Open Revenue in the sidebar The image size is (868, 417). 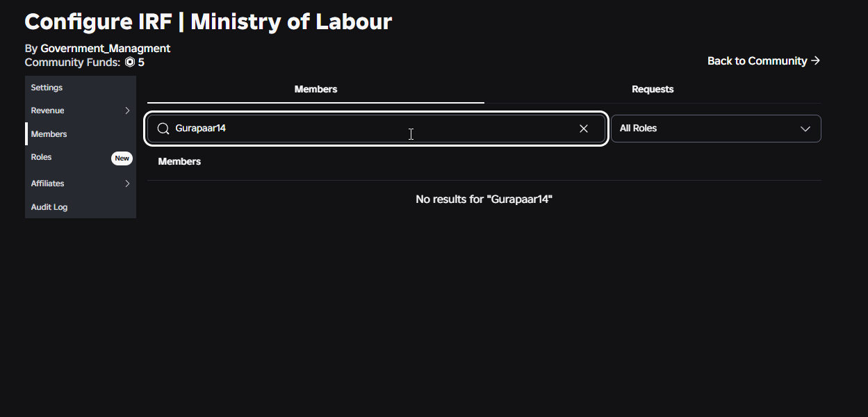pyautogui.click(x=48, y=111)
